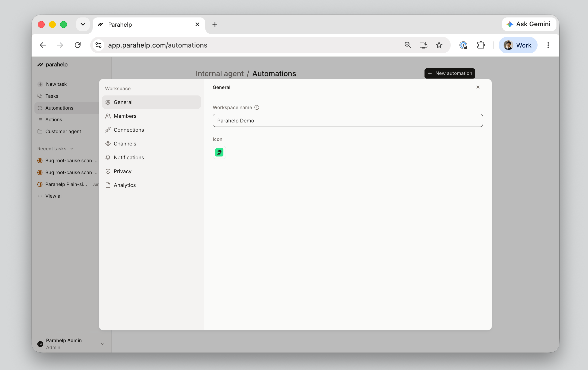The height and width of the screenshot is (370, 588).
Task: Click the Connections plug icon
Action: [108, 130]
